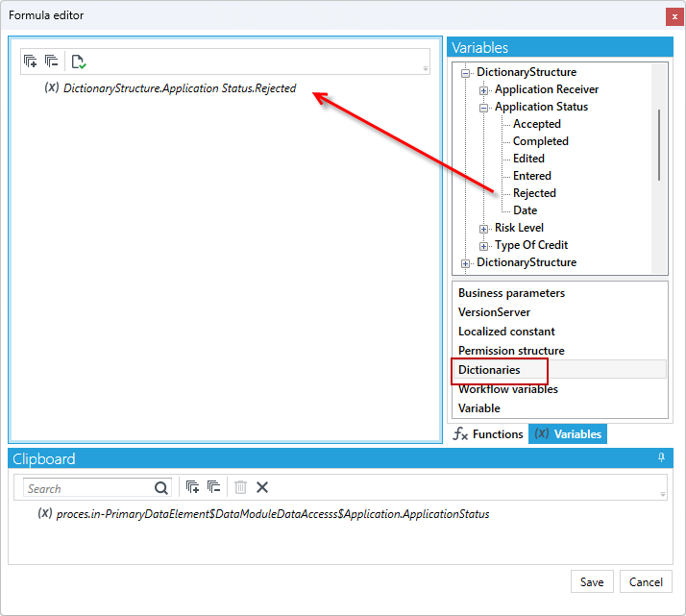Viewport: 686px width, 616px height.
Task: Click clipboard expand all icon
Action: coord(192,487)
